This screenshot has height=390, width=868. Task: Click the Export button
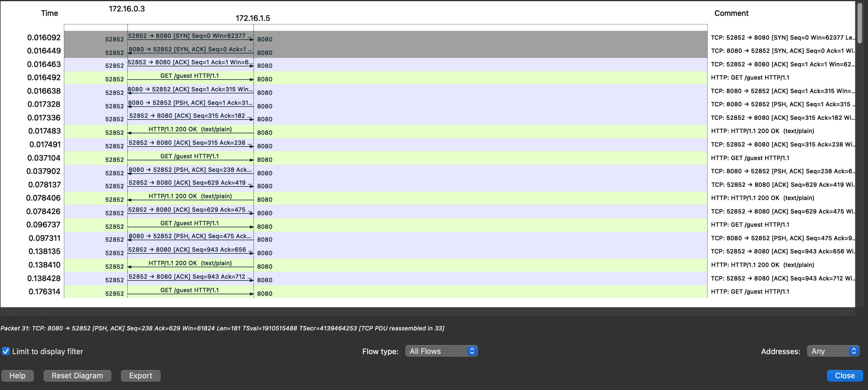140,376
